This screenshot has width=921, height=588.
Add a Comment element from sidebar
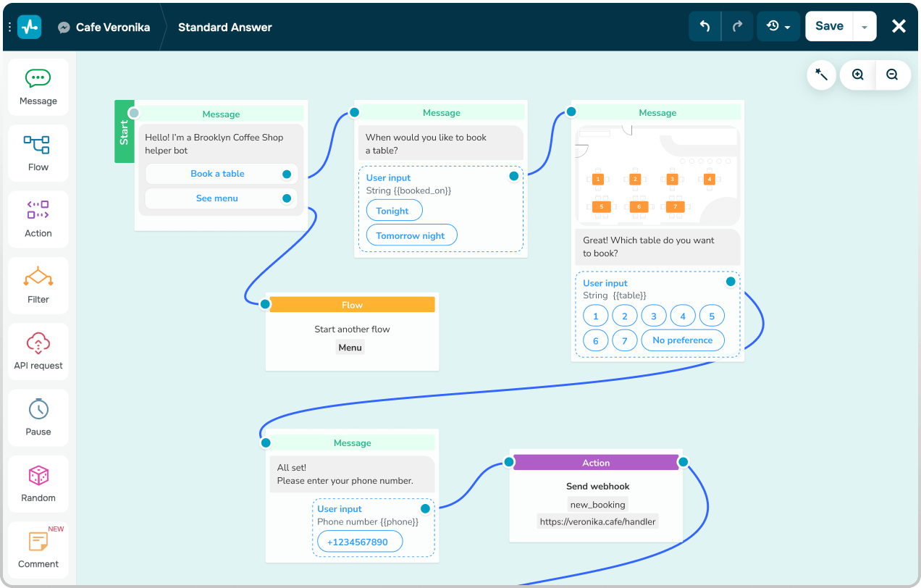point(38,550)
